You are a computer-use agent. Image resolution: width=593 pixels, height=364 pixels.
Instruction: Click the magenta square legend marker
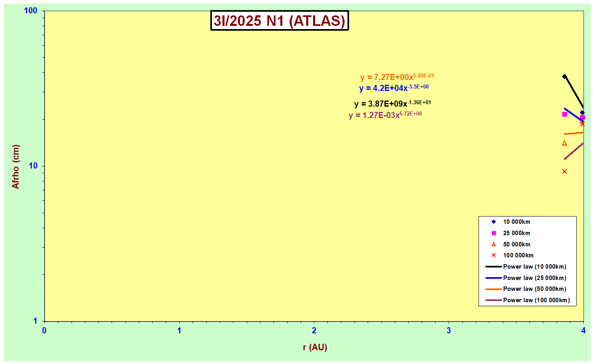(x=493, y=233)
